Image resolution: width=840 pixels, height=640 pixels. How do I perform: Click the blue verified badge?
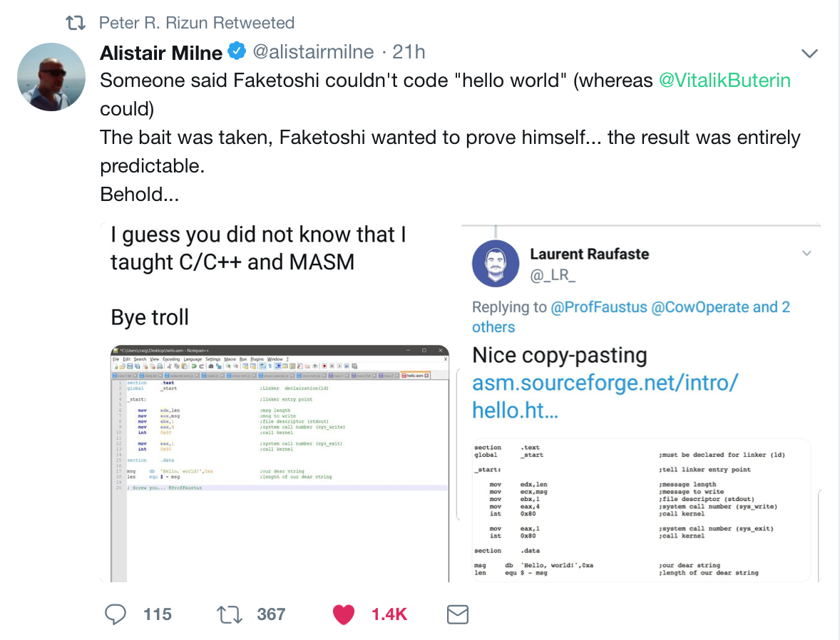coord(237,51)
